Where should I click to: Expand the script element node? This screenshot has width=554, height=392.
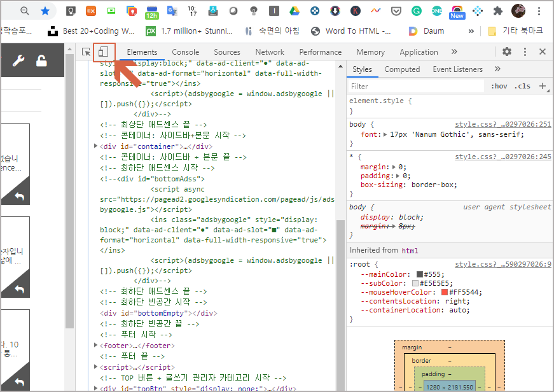96,367
